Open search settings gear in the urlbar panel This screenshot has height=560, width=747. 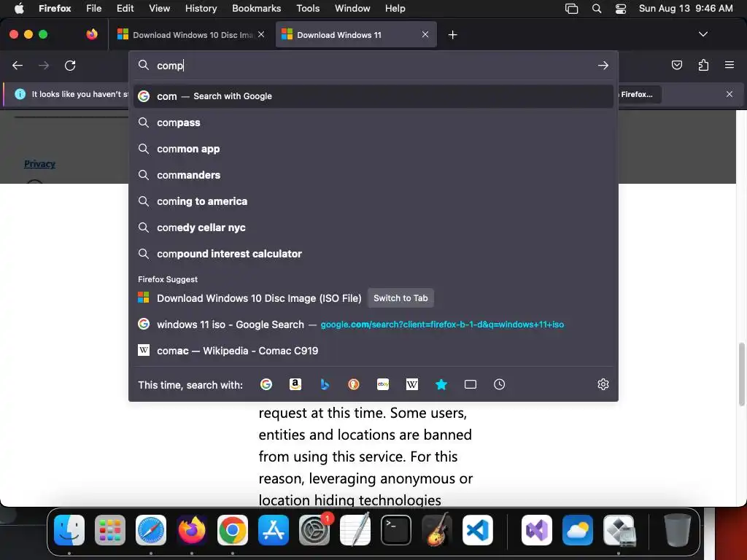[x=603, y=384]
